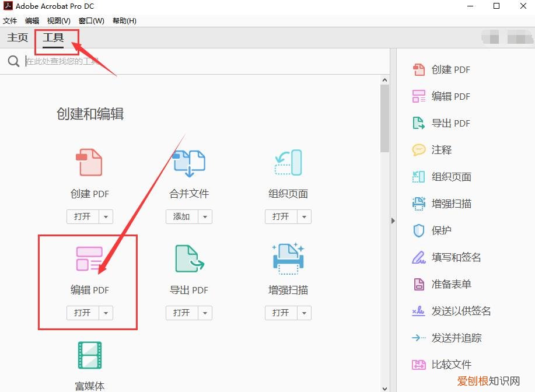Click the vertical scrollbar thumb

tap(384, 118)
